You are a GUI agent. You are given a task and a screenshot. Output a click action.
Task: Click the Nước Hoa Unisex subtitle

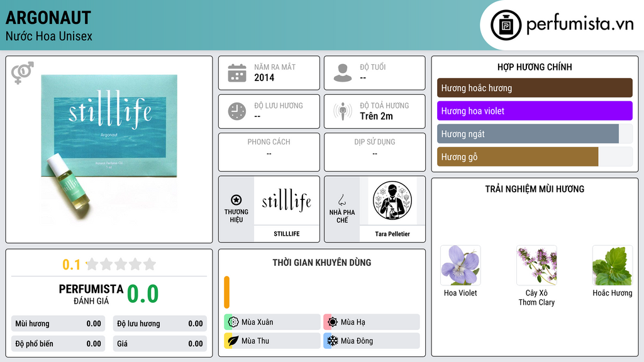point(49,36)
